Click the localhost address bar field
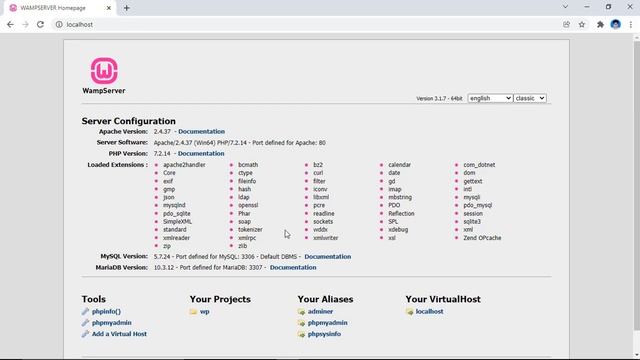 [x=306, y=24]
